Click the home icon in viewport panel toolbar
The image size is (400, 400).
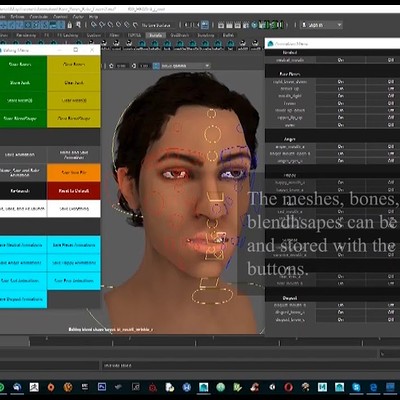(x=111, y=66)
